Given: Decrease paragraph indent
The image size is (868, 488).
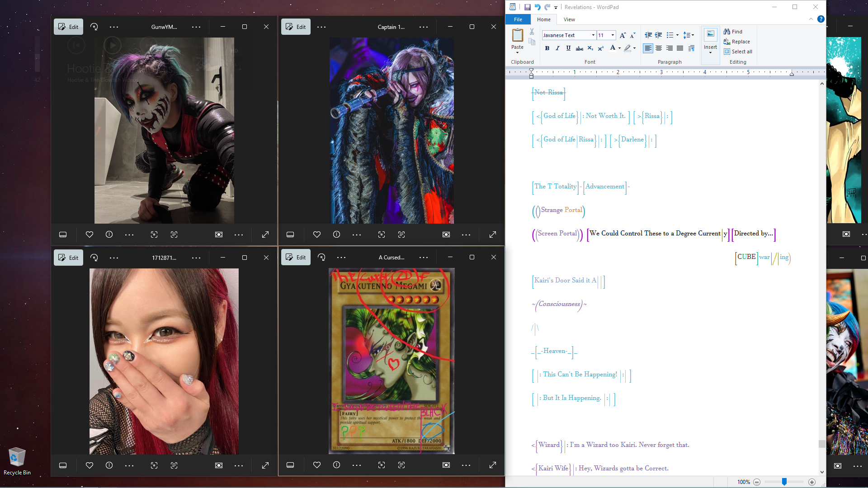Looking at the screenshot, I should (648, 35).
